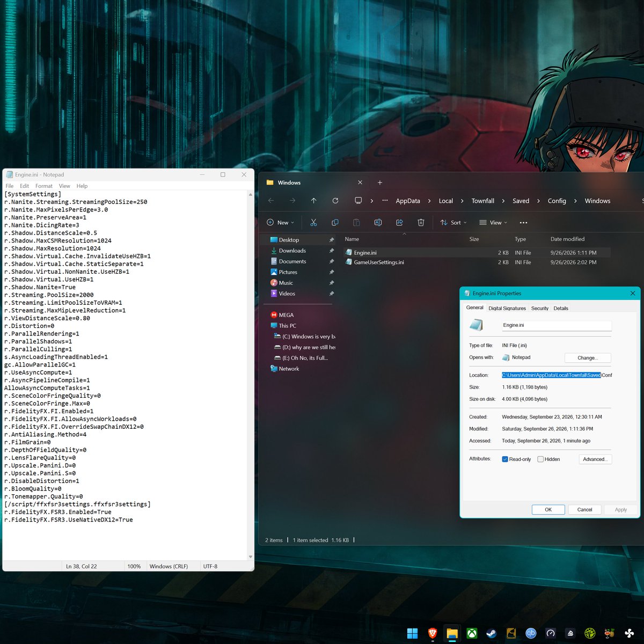Launch Steam from taskbar
644x644 pixels.
pos(492,633)
